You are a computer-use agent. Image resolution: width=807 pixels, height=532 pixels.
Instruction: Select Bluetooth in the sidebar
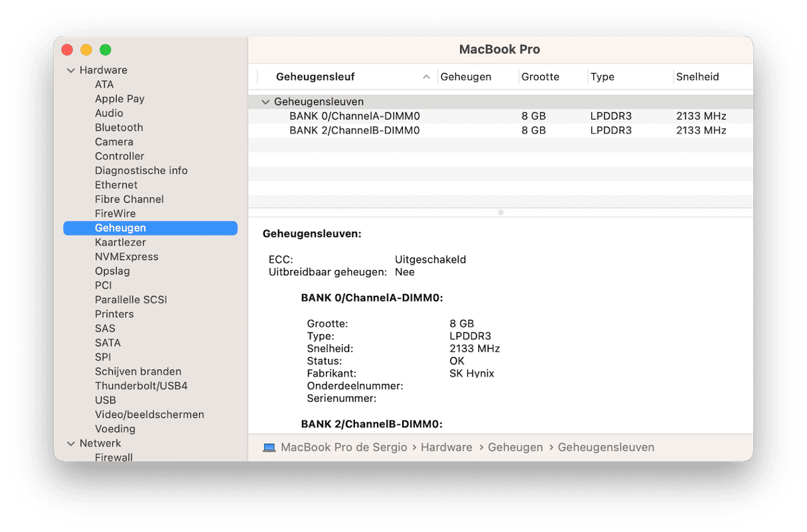(119, 127)
